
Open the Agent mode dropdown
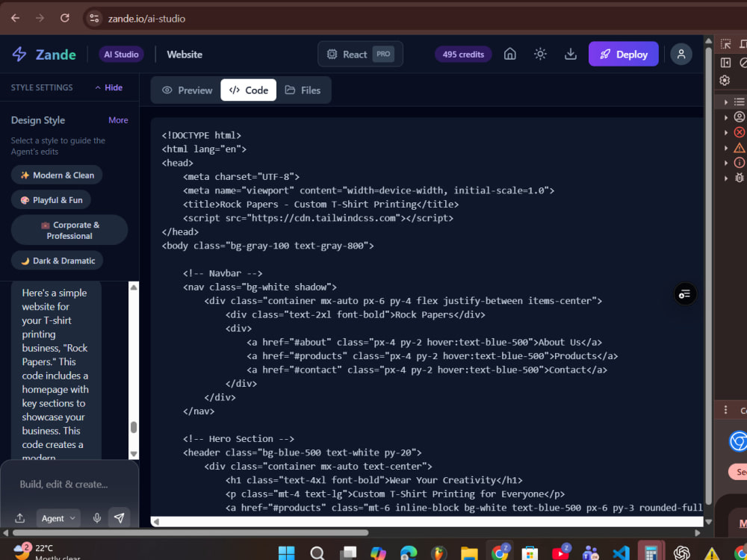(58, 518)
